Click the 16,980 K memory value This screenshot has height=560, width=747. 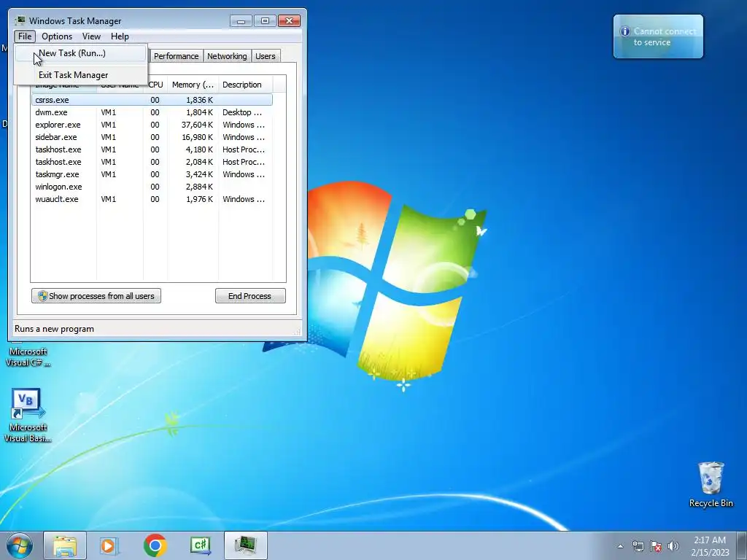tap(197, 137)
